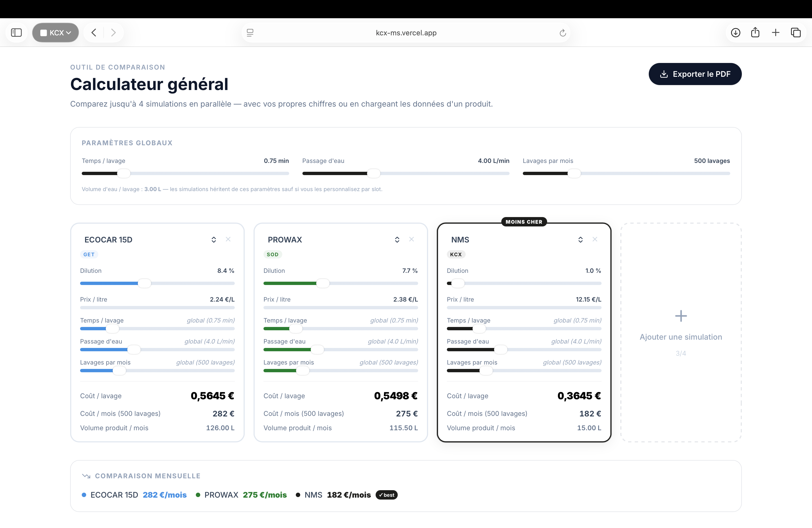The width and height of the screenshot is (812, 528).
Task: Click the best checkmark badge
Action: [387, 495]
